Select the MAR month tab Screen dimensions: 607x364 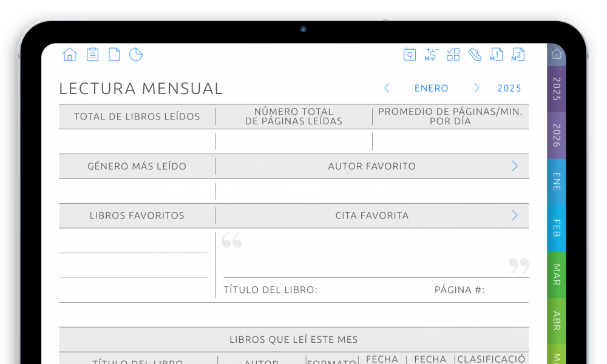point(557,275)
